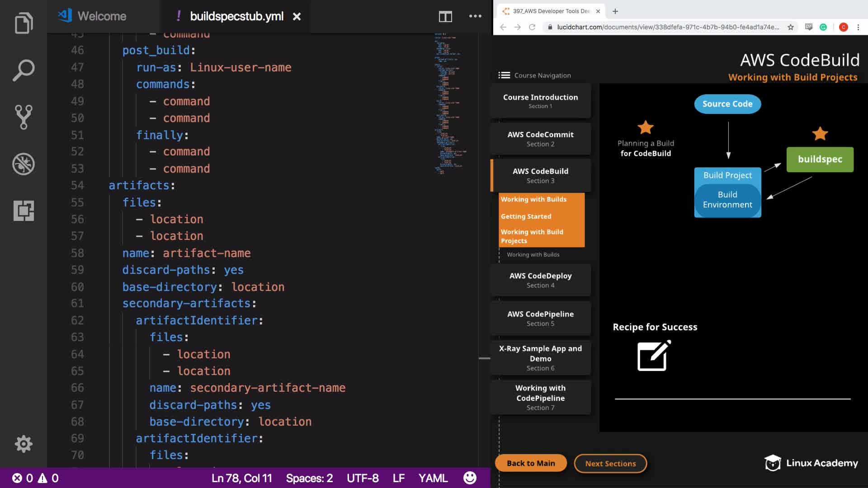The width and height of the screenshot is (868, 488).
Task: Change indentation via Spaces: 2
Action: coord(309,478)
